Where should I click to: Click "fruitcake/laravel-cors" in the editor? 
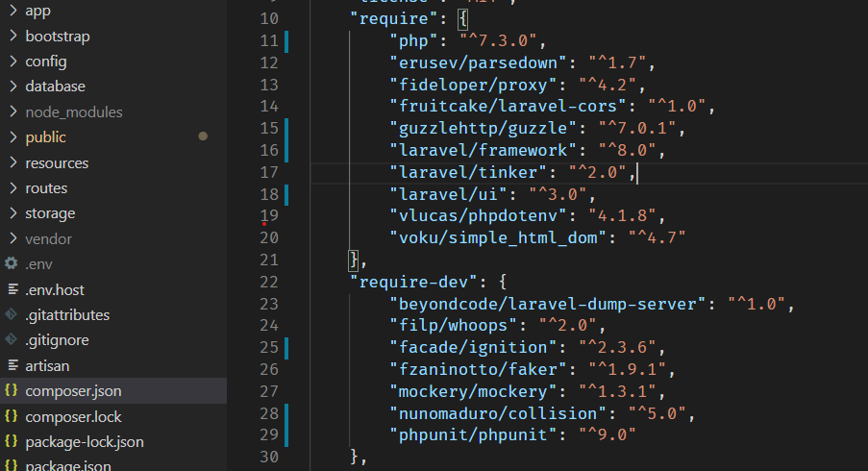pyautogui.click(x=508, y=107)
